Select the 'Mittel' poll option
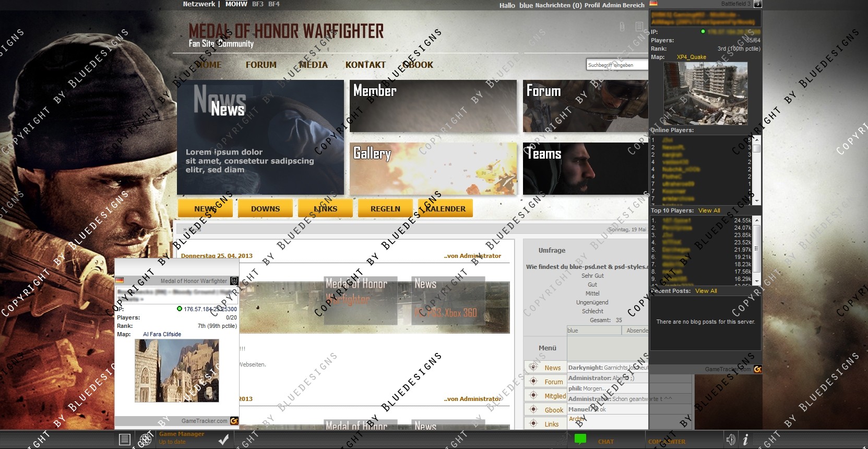868x449 pixels. point(592,293)
